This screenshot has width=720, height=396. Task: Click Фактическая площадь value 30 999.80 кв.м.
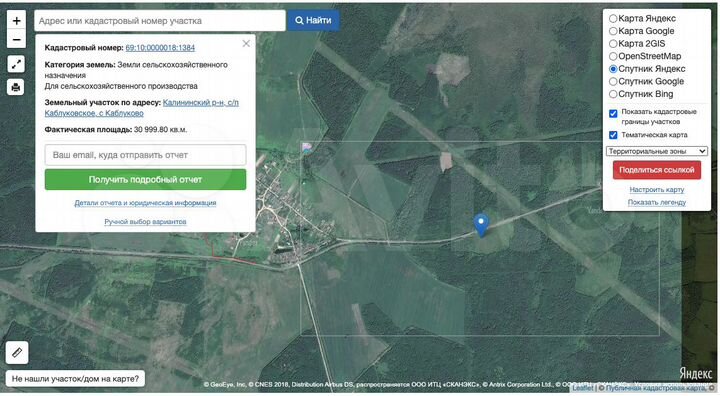(160, 130)
